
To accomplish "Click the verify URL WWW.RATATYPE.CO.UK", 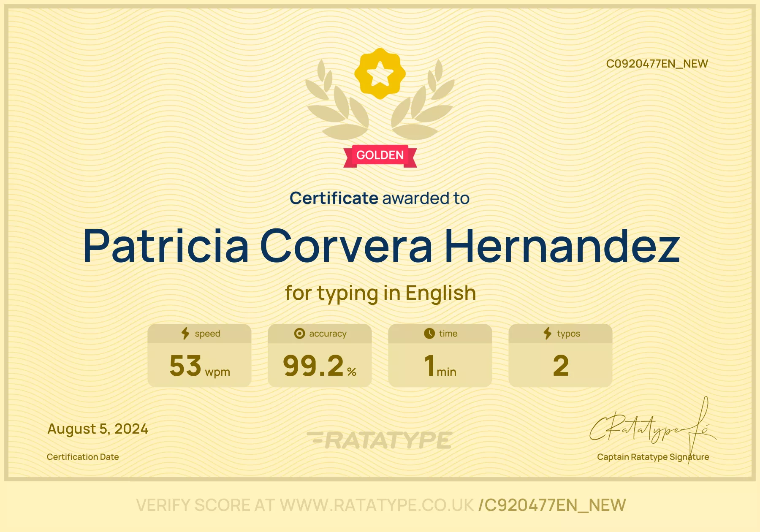I will point(377,505).
